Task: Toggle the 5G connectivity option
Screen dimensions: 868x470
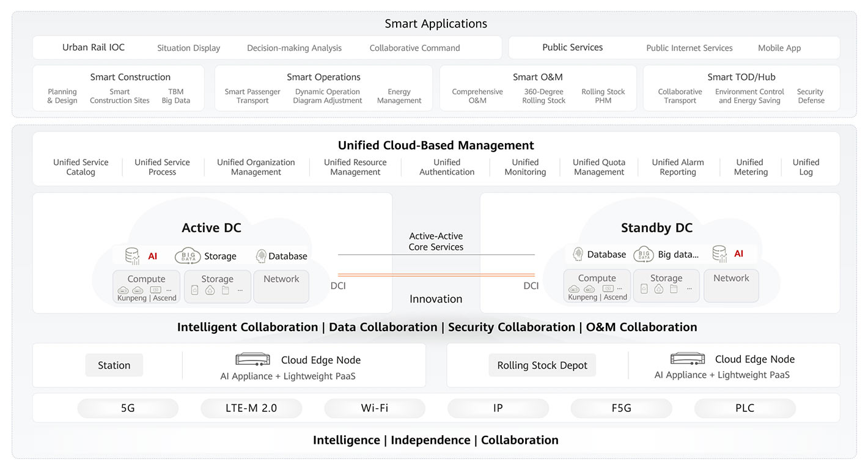Action: (128, 408)
